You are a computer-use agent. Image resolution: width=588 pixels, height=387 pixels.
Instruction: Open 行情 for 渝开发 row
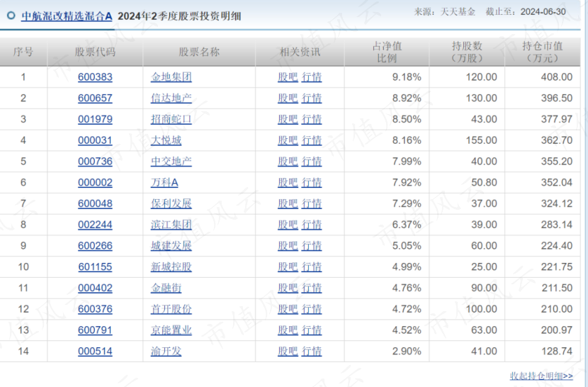pos(312,351)
